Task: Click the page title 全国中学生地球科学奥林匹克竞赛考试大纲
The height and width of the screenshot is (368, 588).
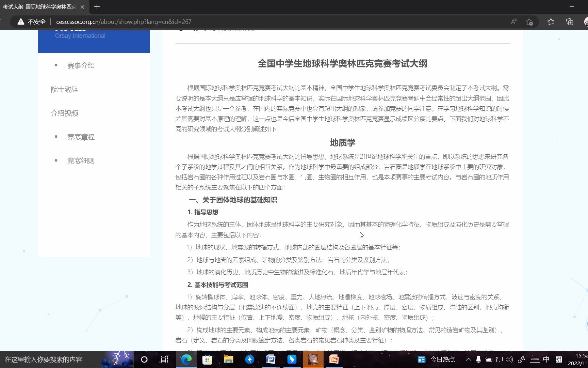Action: click(x=343, y=64)
